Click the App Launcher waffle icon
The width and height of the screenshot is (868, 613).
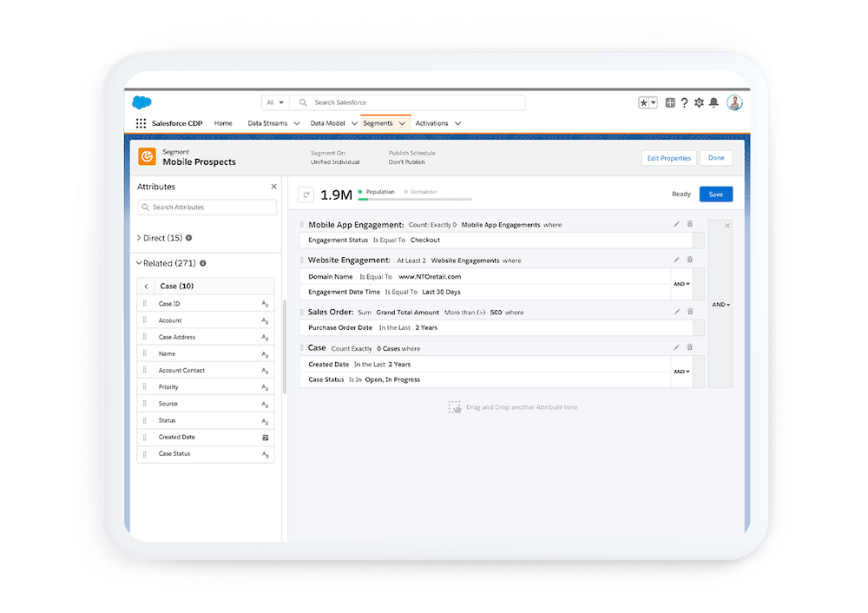(141, 122)
